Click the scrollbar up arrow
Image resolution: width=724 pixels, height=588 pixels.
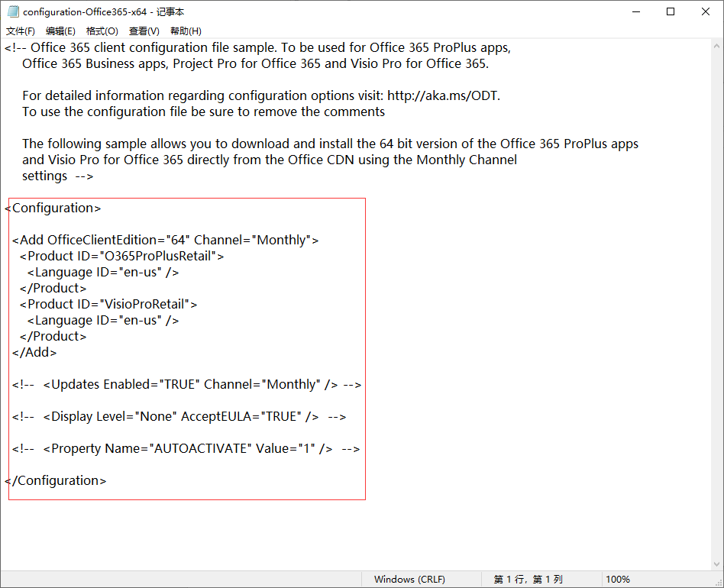tap(716, 46)
